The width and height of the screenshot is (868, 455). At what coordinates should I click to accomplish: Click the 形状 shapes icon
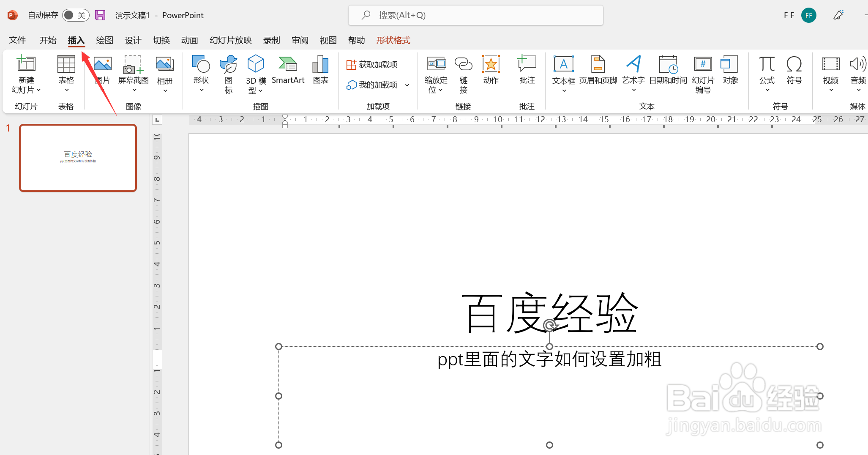coord(201,64)
